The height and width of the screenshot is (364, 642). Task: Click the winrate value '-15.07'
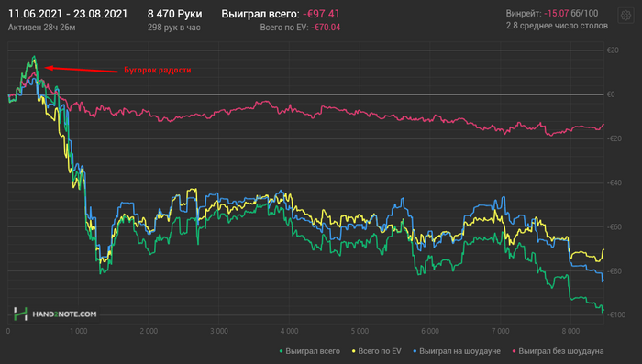click(x=556, y=14)
